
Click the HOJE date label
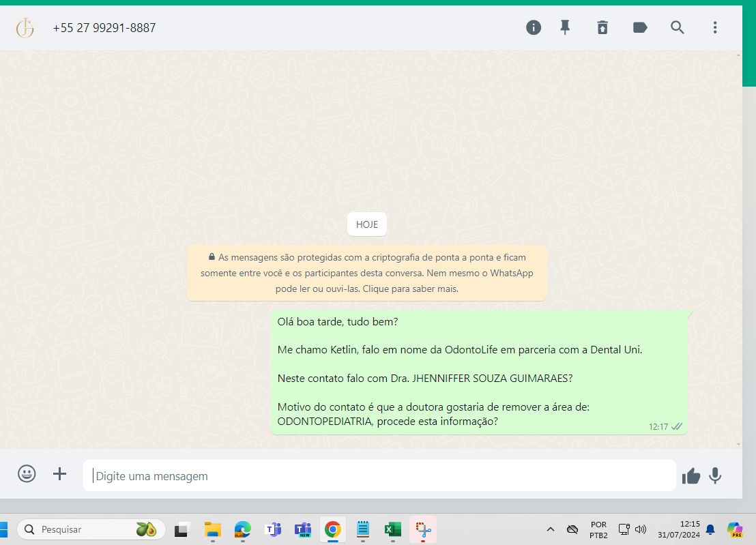(367, 224)
